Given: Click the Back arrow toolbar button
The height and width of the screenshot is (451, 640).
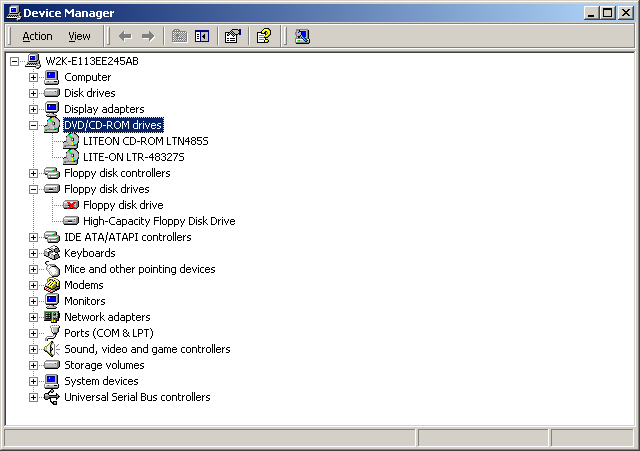Looking at the screenshot, I should (125, 36).
